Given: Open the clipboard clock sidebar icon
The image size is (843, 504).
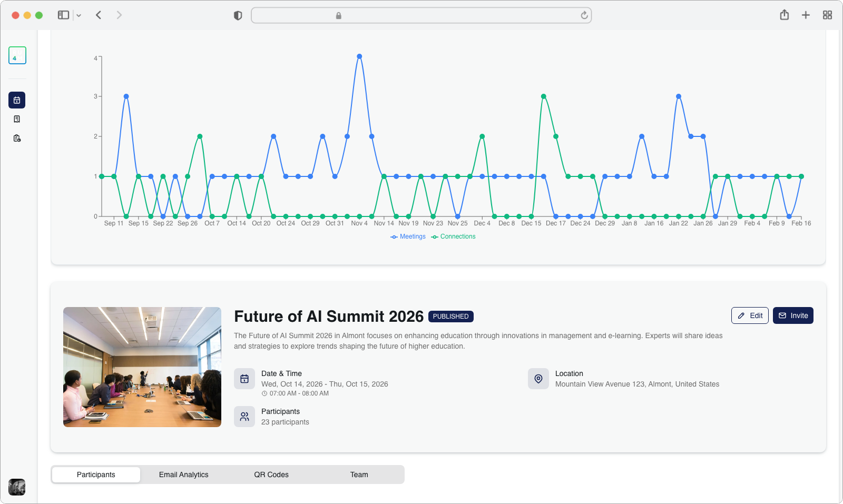Looking at the screenshot, I should (17, 138).
